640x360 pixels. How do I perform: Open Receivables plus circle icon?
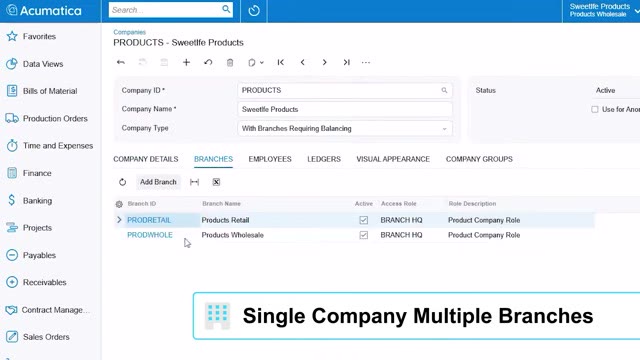(12, 282)
